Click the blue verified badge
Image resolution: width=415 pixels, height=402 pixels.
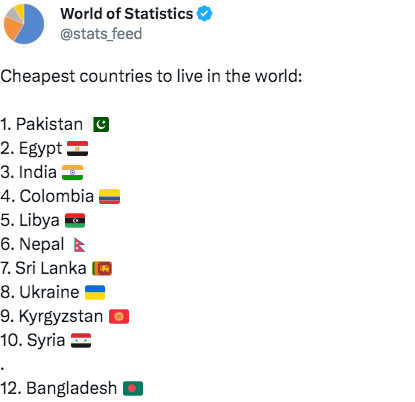coord(204,14)
